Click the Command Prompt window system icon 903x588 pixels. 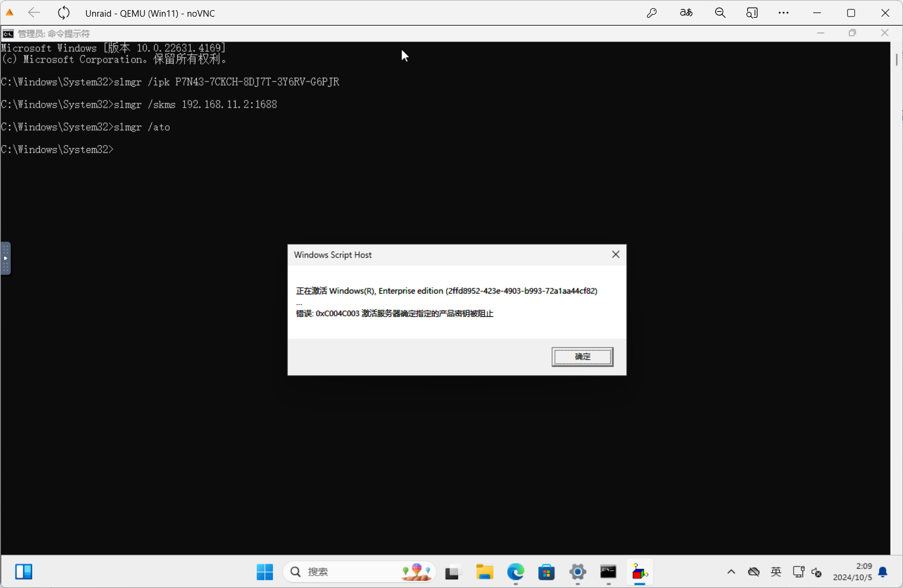point(8,33)
